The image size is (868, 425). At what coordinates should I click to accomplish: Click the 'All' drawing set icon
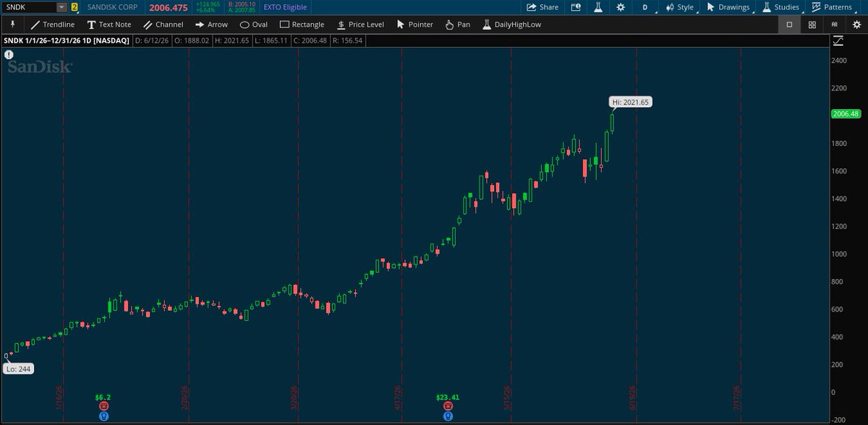834,25
